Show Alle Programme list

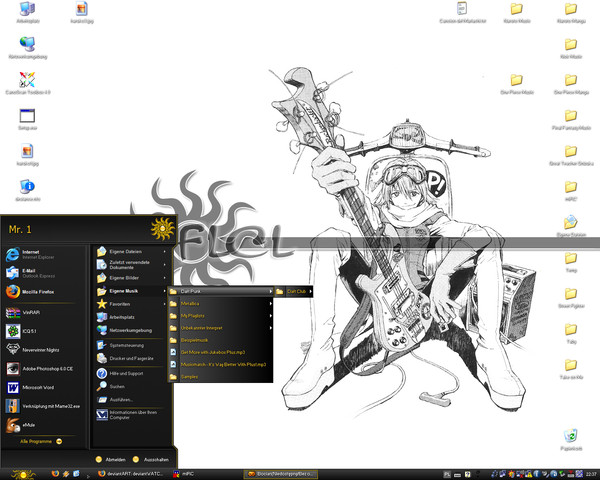pyautogui.click(x=41, y=441)
